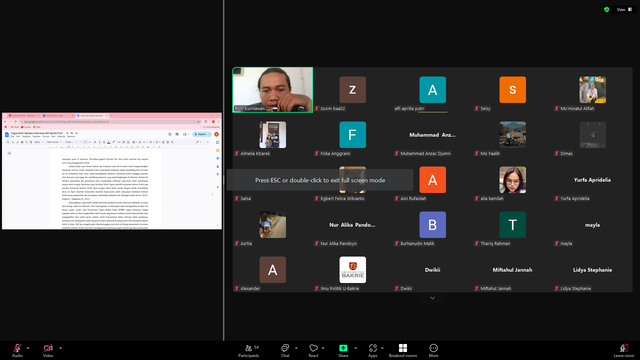
Task: Click the shared Google Docs screen view
Action: [x=112, y=171]
